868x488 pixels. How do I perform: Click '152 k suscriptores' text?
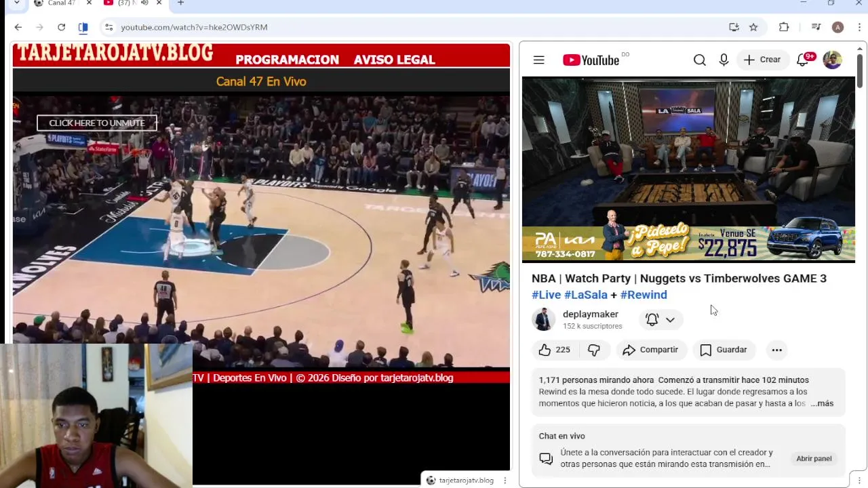coord(592,326)
